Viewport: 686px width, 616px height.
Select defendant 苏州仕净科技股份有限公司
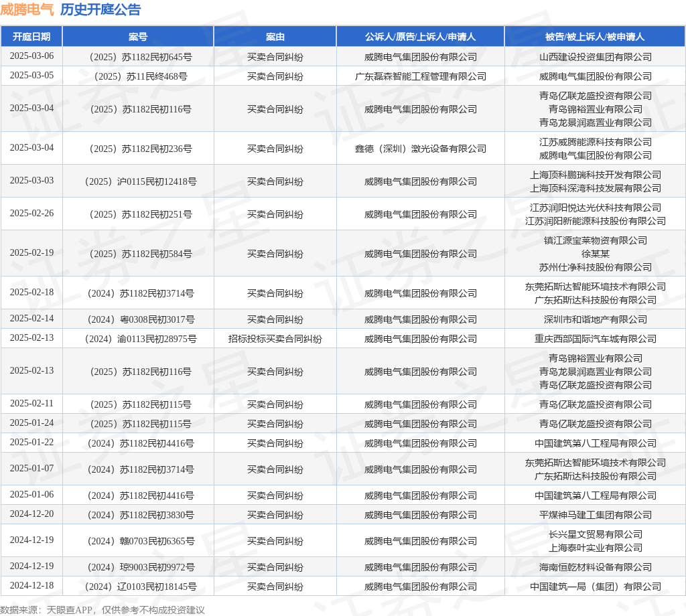tap(596, 267)
